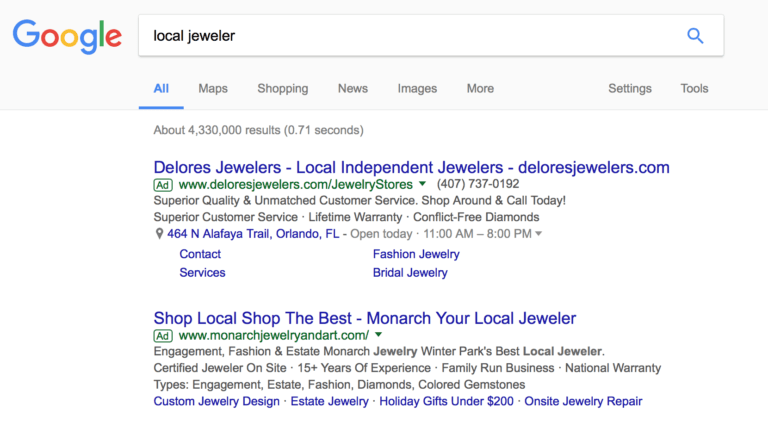
Task: Open the More search menu
Action: click(x=480, y=89)
